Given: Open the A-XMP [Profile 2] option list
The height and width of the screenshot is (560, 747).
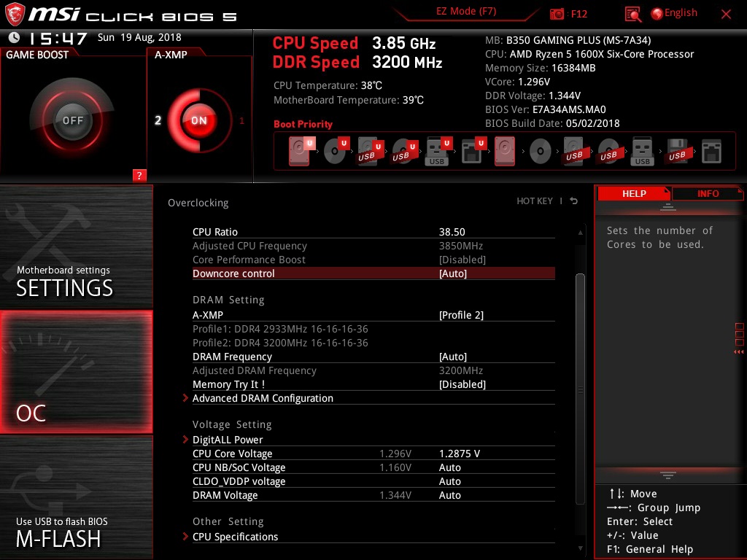Looking at the screenshot, I should 373,315.
